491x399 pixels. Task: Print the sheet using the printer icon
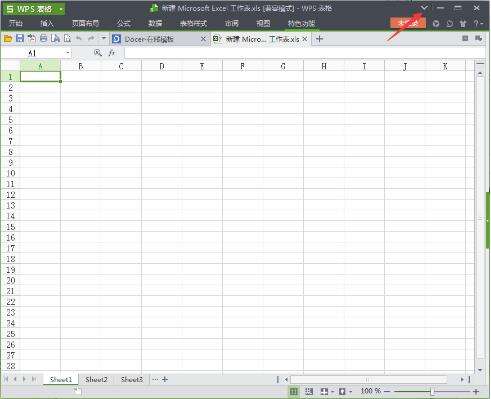(x=44, y=39)
